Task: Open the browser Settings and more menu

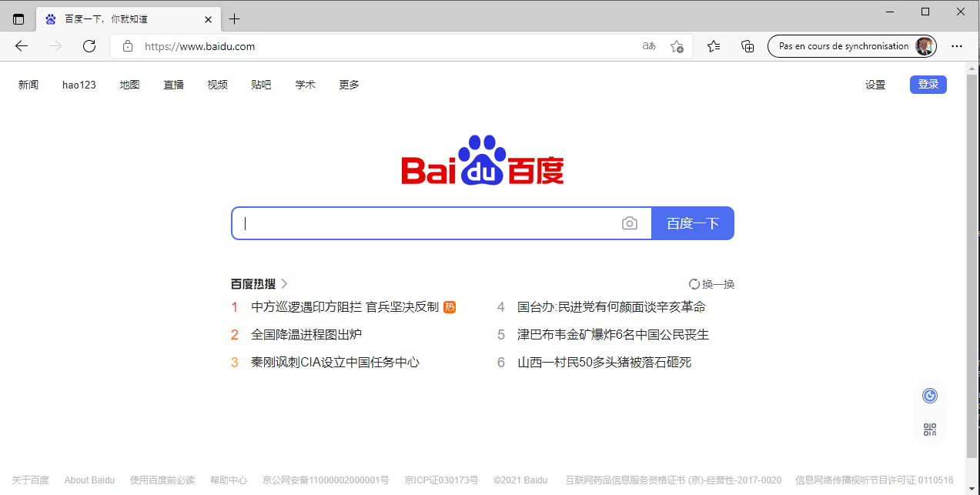Action: point(957,46)
